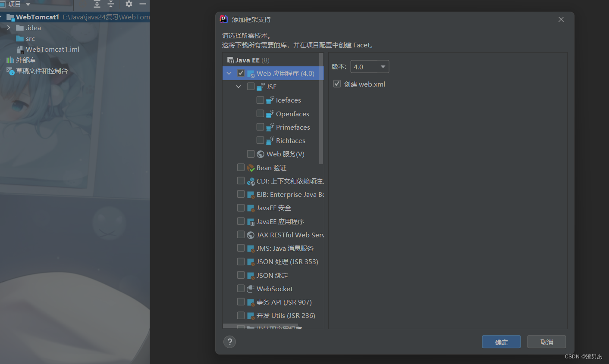Uncheck the 创建 web.xml checkbox
The image size is (609, 364).
point(337,84)
